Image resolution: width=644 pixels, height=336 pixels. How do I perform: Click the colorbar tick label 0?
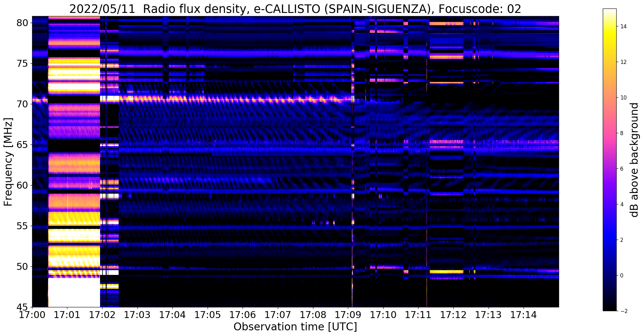click(621, 276)
